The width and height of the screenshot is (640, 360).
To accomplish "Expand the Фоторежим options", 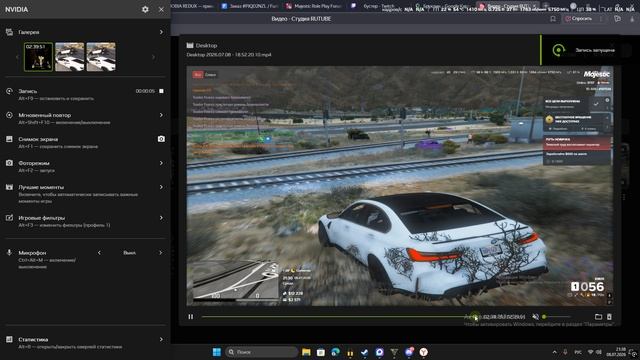I will coord(161,163).
